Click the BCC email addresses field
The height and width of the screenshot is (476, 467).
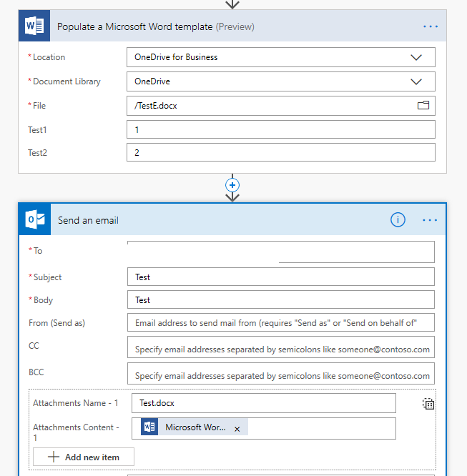click(281, 373)
